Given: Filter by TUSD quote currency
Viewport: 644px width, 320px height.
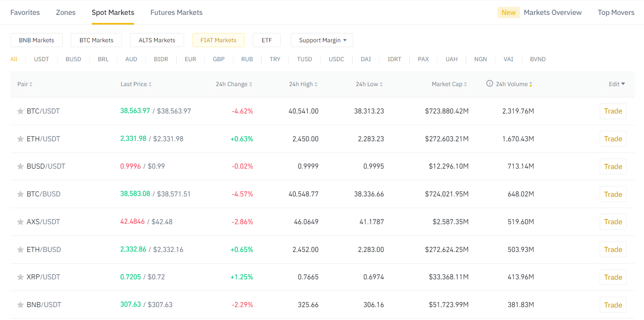Looking at the screenshot, I should 304,59.
